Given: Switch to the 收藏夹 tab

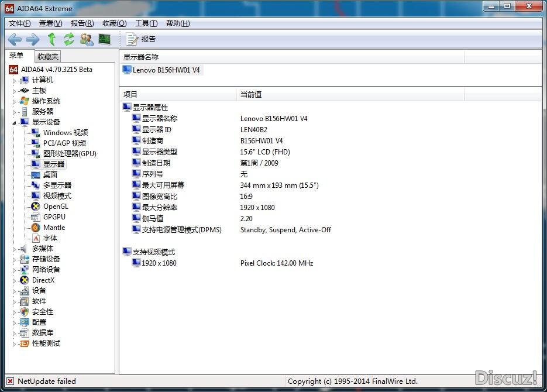Looking at the screenshot, I should (x=48, y=57).
